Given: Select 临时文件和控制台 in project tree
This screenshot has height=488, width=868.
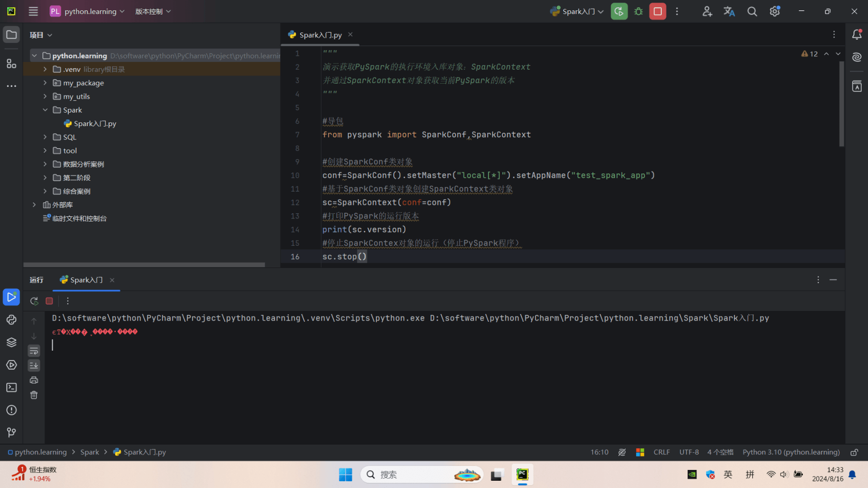Looking at the screenshot, I should point(74,218).
